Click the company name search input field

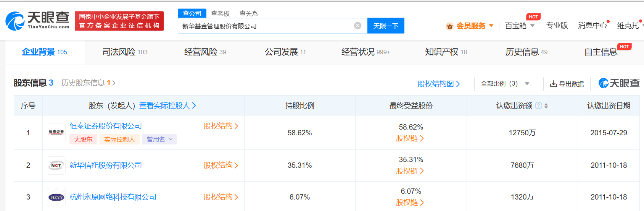click(265, 26)
